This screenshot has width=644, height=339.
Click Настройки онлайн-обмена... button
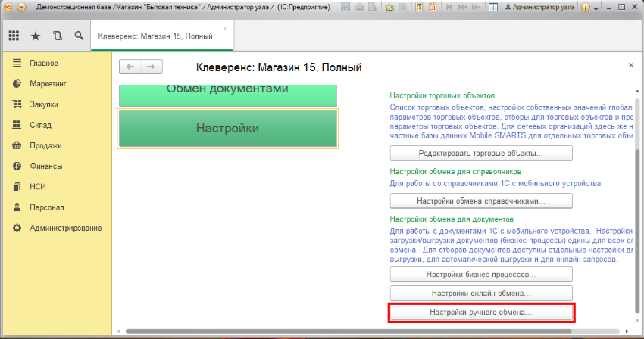481,293
